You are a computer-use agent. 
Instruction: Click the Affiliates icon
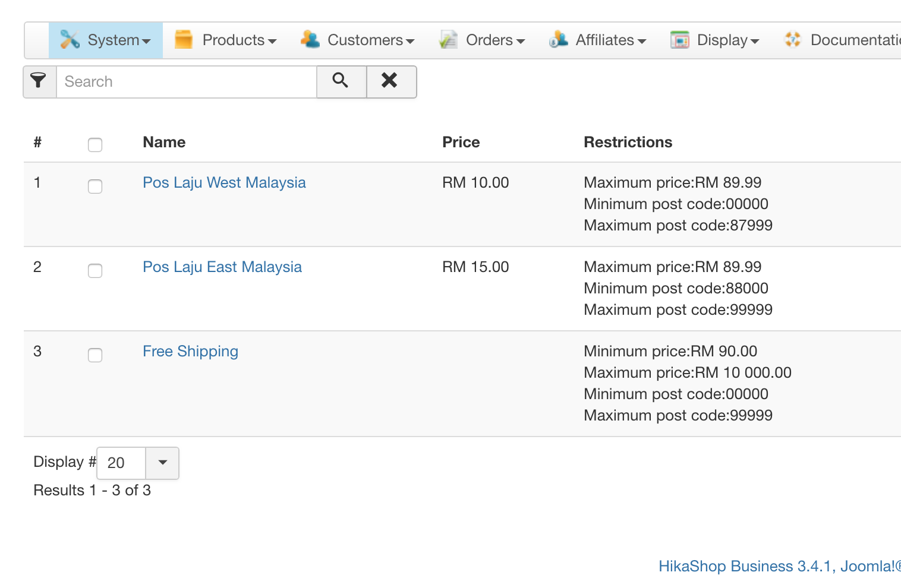tap(558, 40)
